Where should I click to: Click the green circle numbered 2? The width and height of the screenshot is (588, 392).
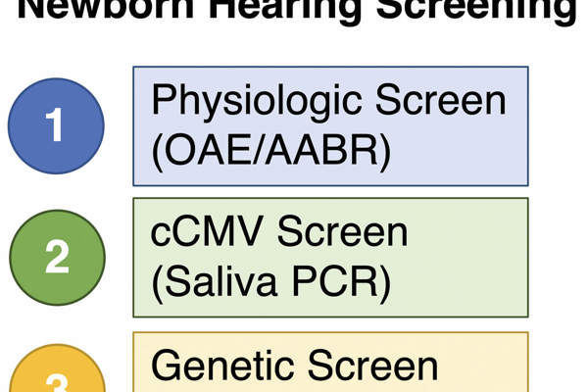click(56, 257)
